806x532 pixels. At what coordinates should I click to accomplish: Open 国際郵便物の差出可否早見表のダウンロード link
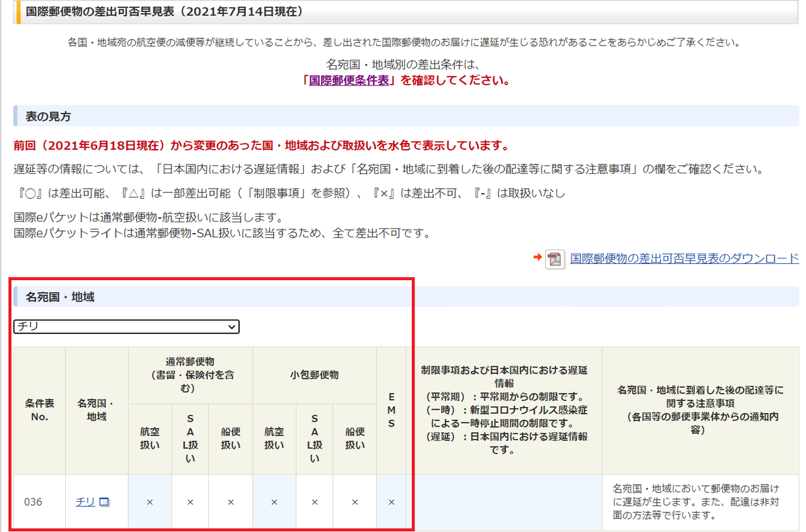pyautogui.click(x=684, y=259)
